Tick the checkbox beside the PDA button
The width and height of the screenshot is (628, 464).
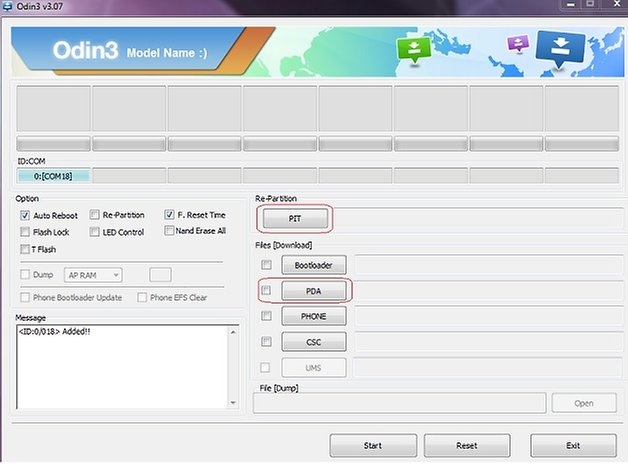[x=266, y=290]
